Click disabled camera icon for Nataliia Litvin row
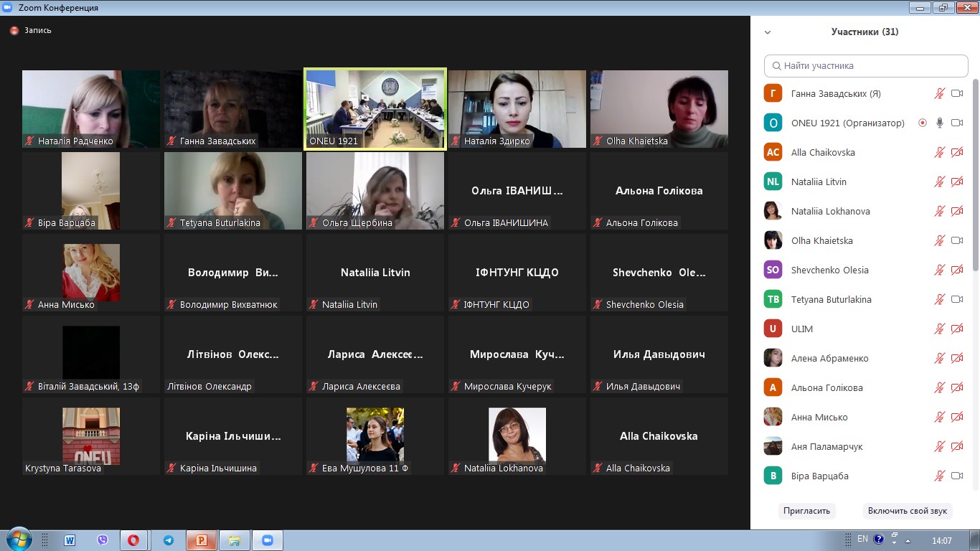The image size is (980, 551). 957,182
